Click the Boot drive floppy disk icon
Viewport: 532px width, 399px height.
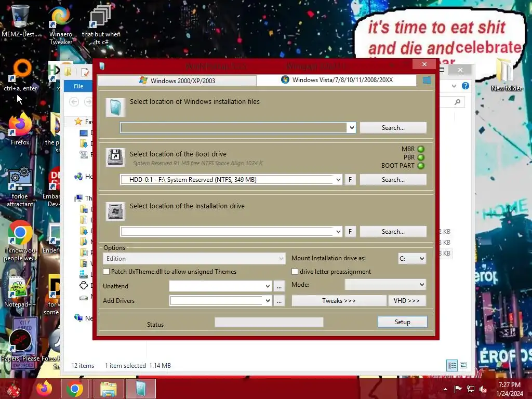tap(115, 157)
